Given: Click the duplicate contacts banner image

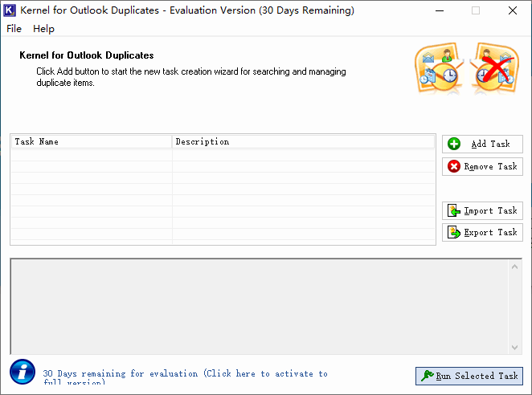Looking at the screenshot, I should (x=437, y=67).
